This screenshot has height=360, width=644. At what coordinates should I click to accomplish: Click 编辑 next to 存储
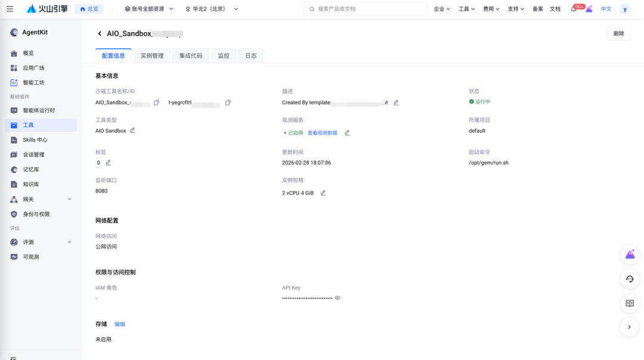coord(119,324)
